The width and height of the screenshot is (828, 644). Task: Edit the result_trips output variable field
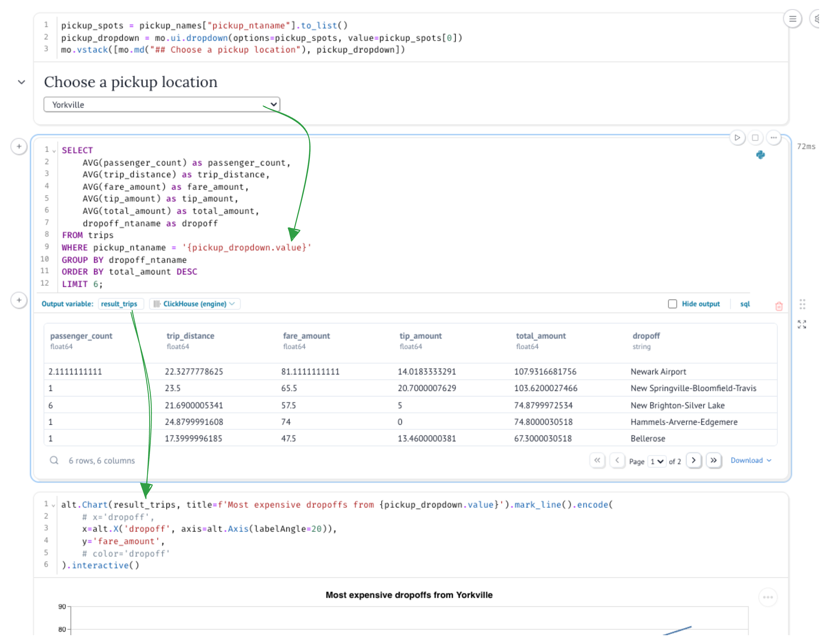tap(121, 304)
